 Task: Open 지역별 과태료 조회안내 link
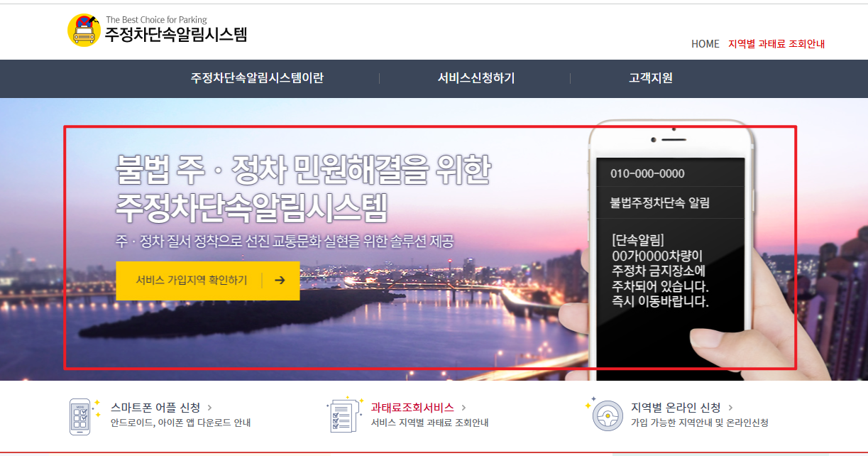(x=775, y=44)
